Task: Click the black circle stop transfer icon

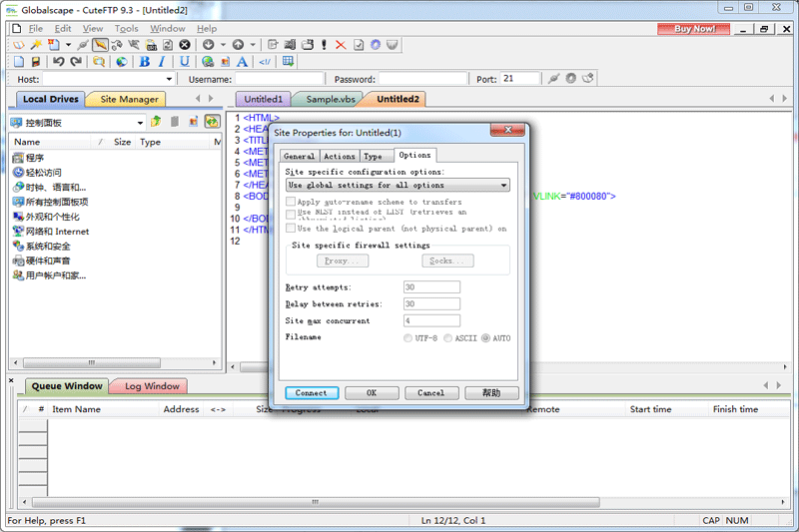Action: point(185,45)
